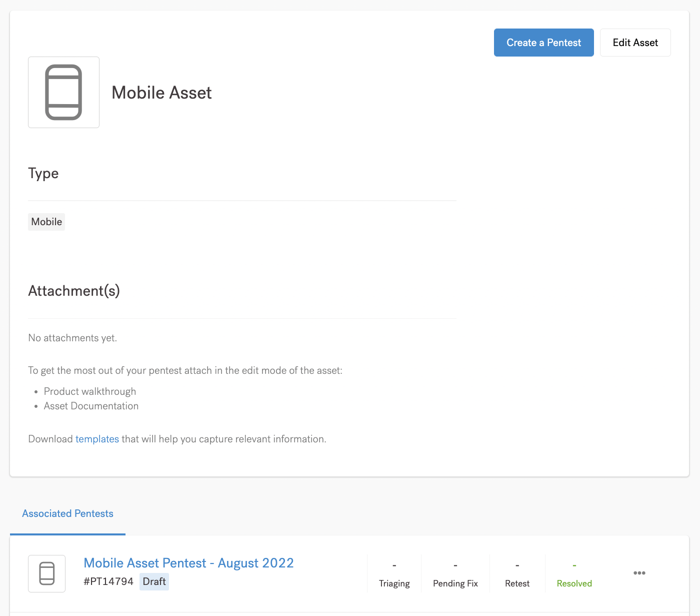Open Mobile Asset Pentest - August 2022
This screenshot has height=616, width=700.
(188, 563)
